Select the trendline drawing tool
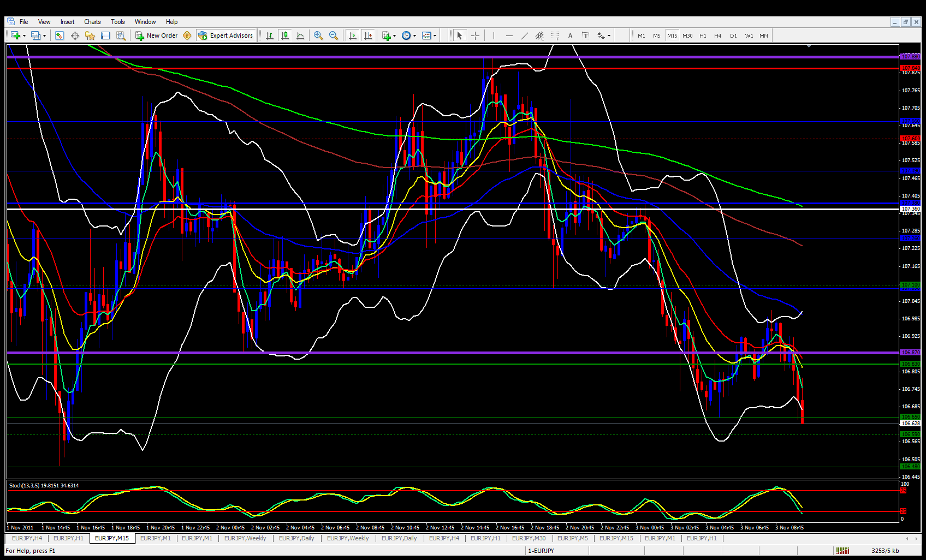 pyautogui.click(x=524, y=35)
